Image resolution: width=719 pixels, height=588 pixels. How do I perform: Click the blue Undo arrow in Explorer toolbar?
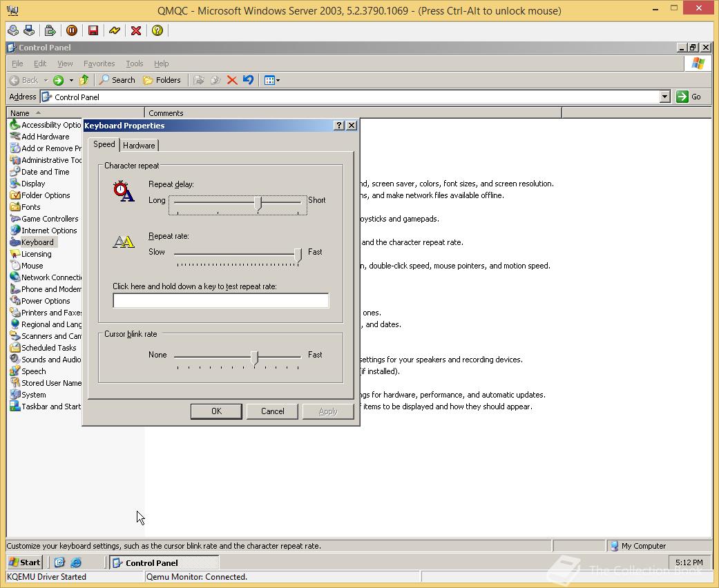(248, 80)
